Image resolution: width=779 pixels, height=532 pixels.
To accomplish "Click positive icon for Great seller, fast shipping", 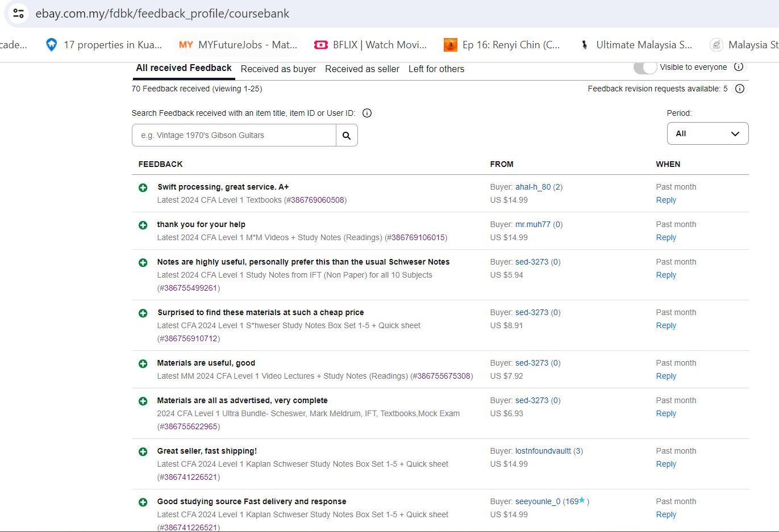I will point(143,451).
